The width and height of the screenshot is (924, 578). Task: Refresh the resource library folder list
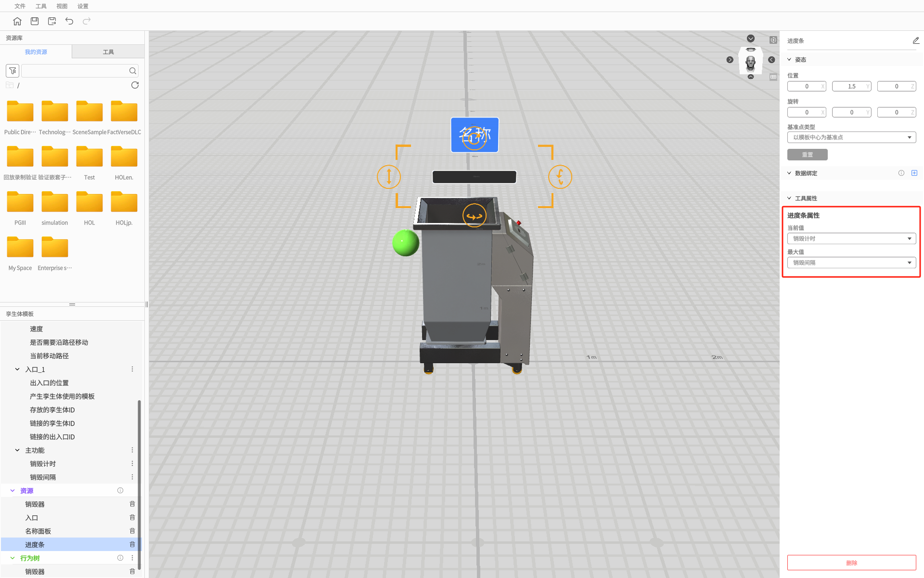pyautogui.click(x=135, y=85)
